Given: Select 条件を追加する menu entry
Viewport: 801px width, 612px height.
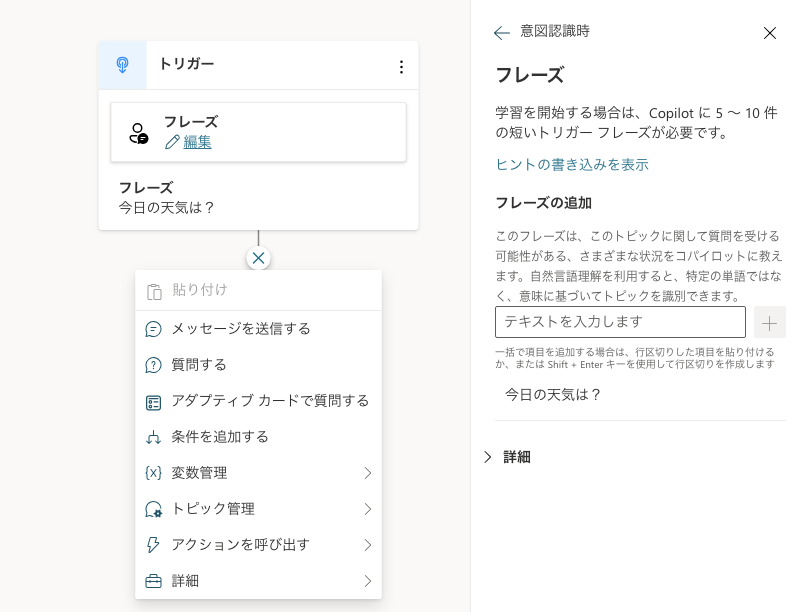Looking at the screenshot, I should click(x=219, y=437).
